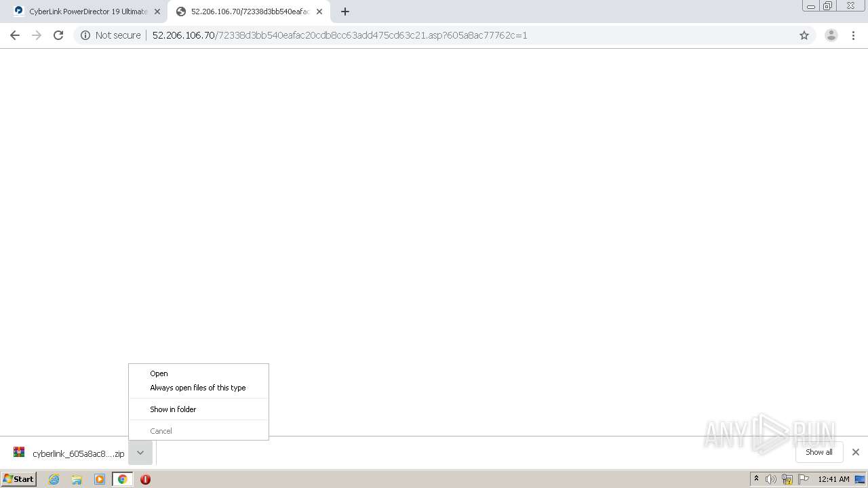This screenshot has width=868, height=488.
Task: Show hidden system tray icons
Action: click(x=757, y=479)
